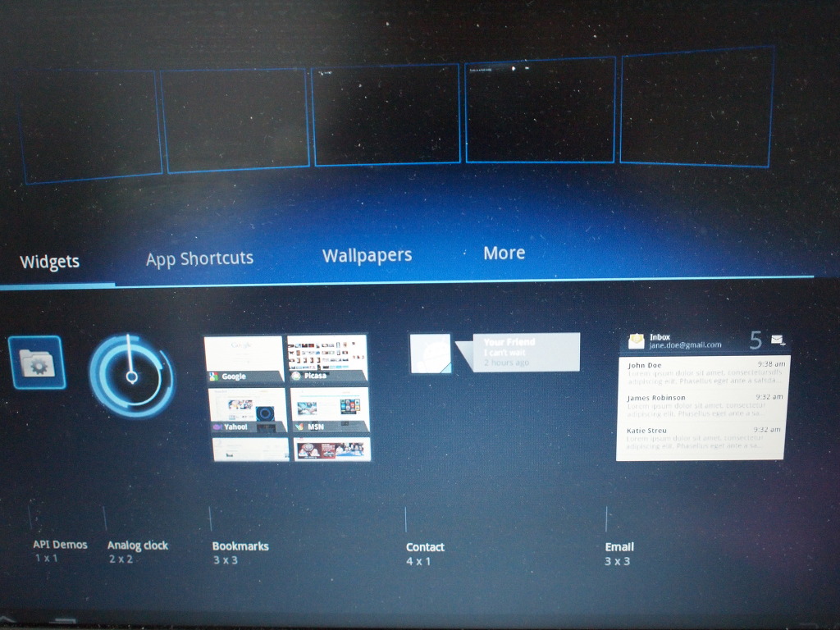Choose the Picasa bookmark thumbnail
The height and width of the screenshot is (630, 840).
[326, 358]
